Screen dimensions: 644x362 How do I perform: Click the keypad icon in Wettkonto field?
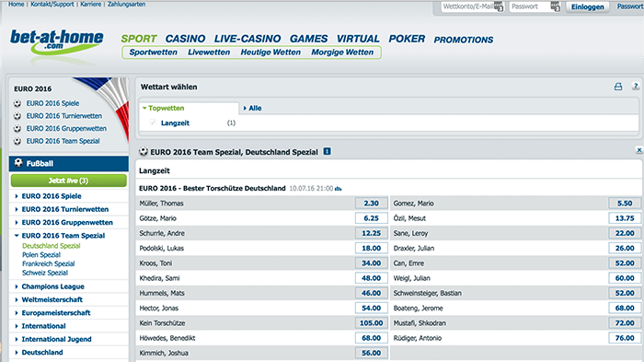pos(499,6)
